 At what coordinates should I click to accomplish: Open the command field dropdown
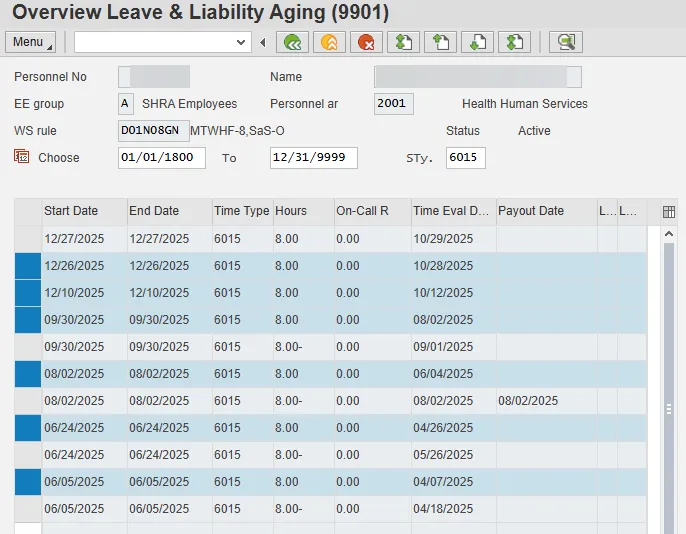[x=240, y=42]
